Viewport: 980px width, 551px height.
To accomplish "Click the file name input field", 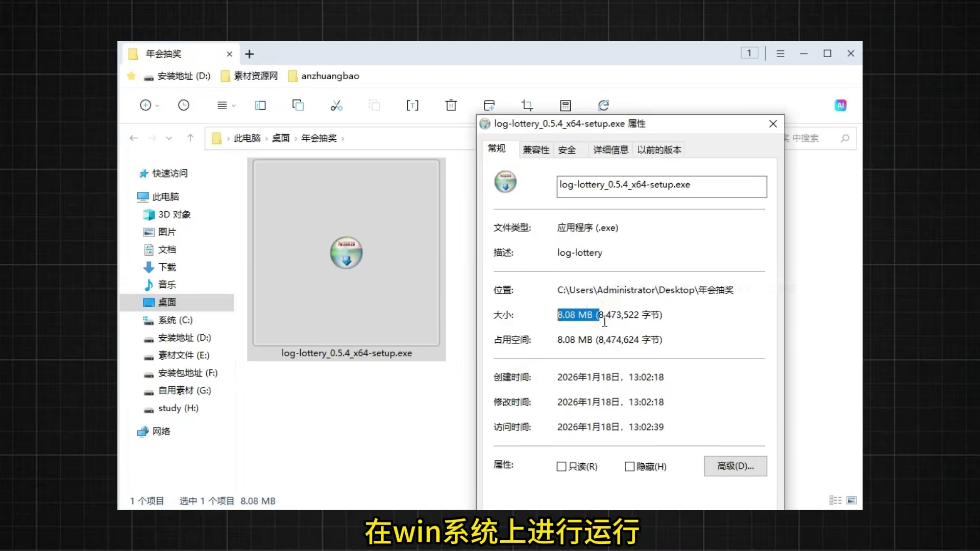I will [661, 186].
